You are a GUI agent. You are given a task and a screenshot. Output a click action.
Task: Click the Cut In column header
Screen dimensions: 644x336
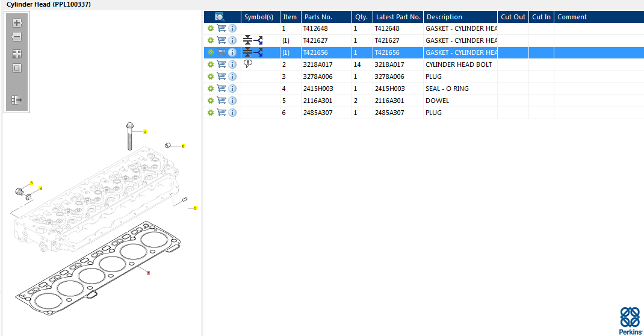coord(541,17)
